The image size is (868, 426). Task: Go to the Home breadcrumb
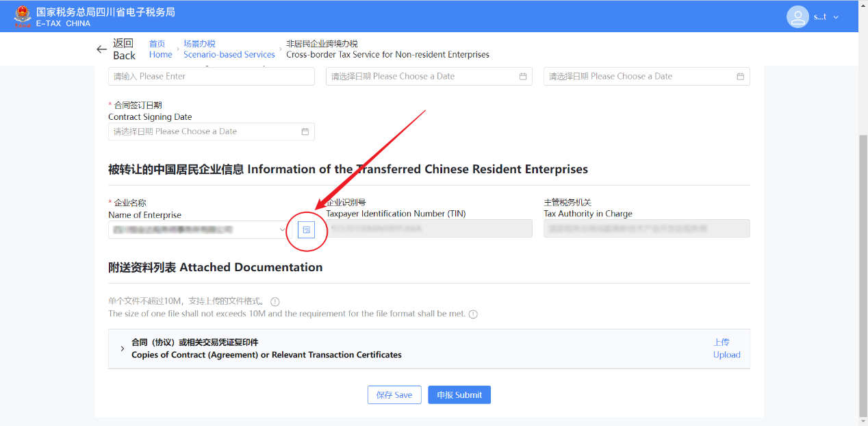(x=160, y=49)
